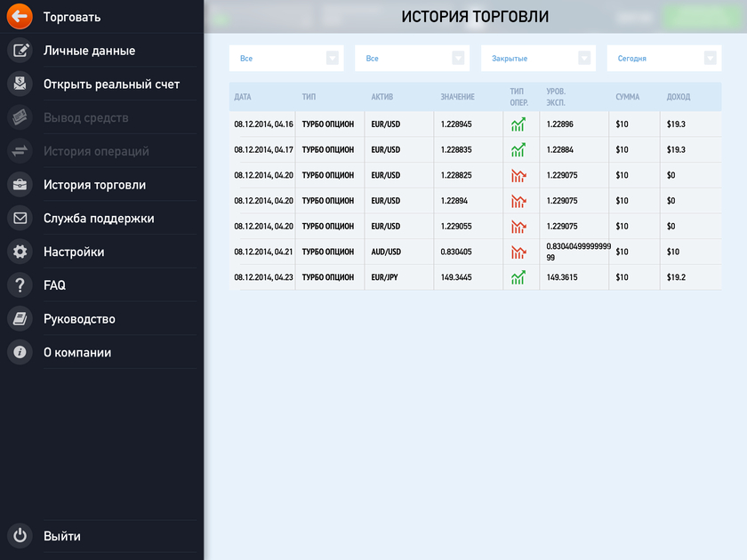Click red down-chart icon in AUD/USD row
Screen dimensions: 747x560
[x=518, y=252]
